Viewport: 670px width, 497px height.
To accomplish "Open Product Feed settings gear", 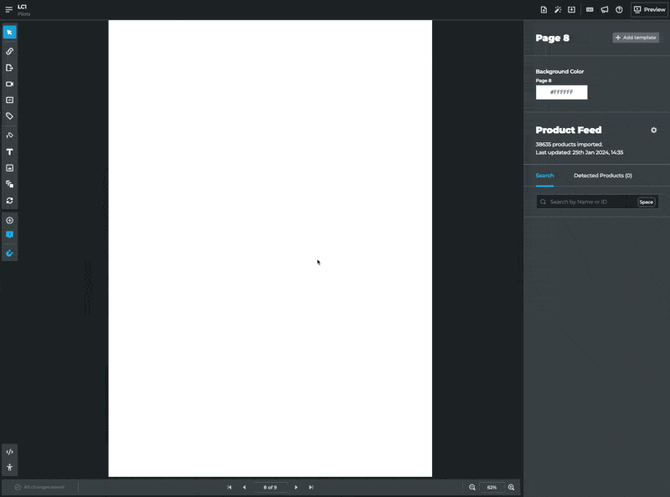I will pyautogui.click(x=654, y=130).
